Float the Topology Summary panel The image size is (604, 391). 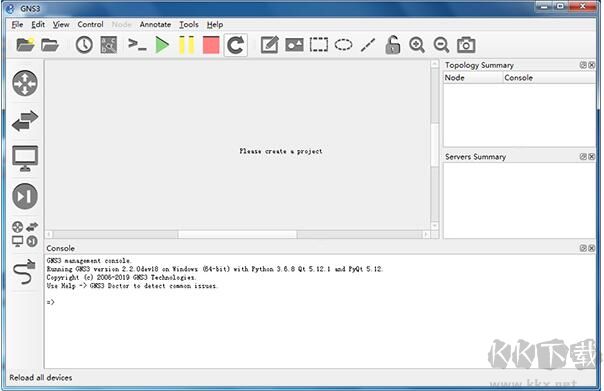pos(583,65)
